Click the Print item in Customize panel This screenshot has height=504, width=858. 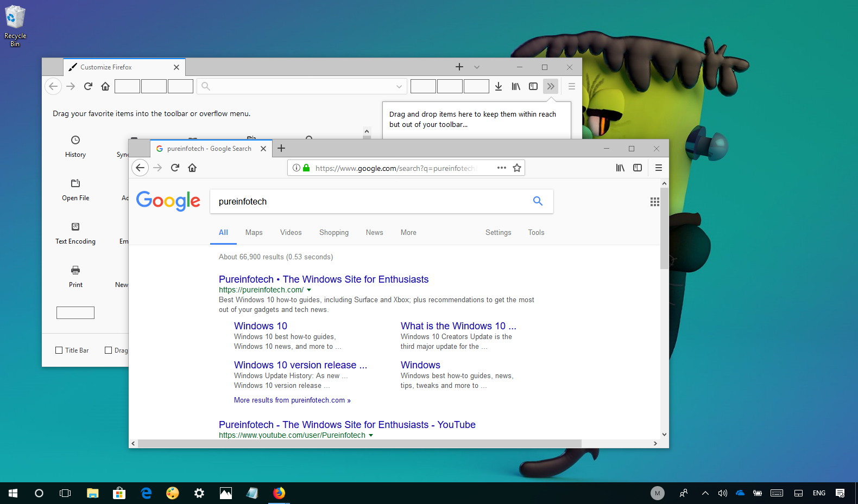(x=75, y=276)
